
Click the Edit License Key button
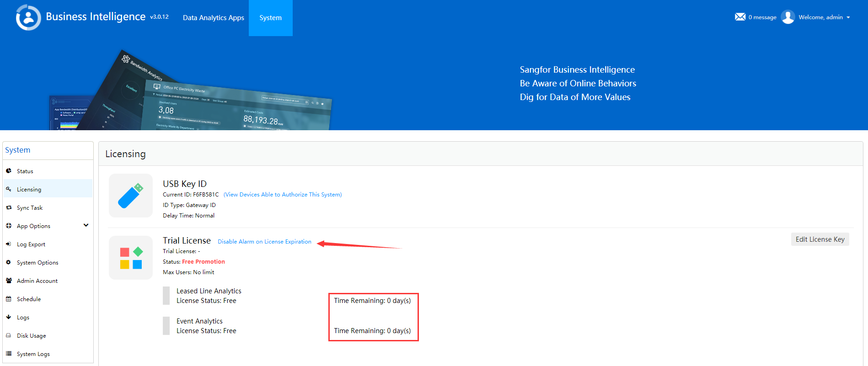820,239
